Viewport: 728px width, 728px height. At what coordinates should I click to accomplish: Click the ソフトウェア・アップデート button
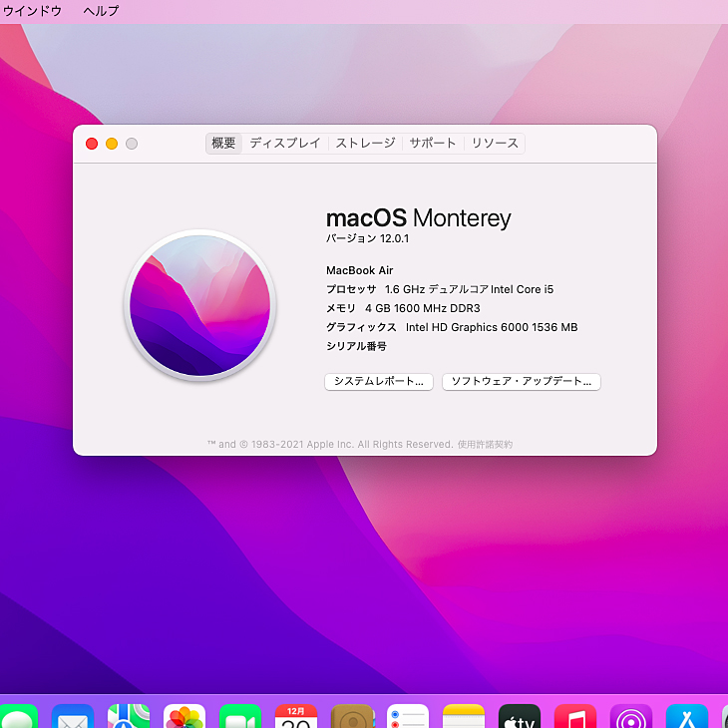521,382
